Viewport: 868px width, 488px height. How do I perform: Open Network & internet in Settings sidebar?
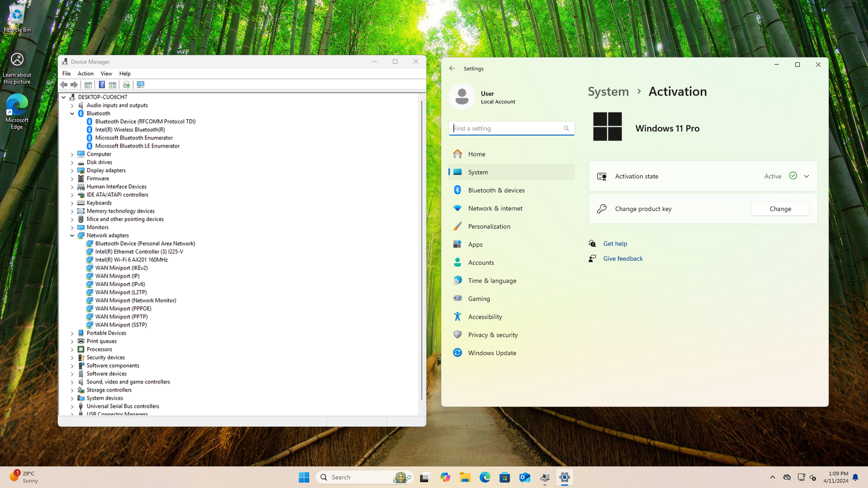(512, 208)
